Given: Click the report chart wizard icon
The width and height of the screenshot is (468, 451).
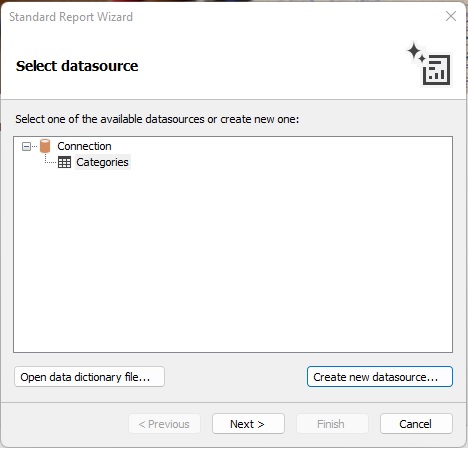Looking at the screenshot, I should pyautogui.click(x=437, y=70).
